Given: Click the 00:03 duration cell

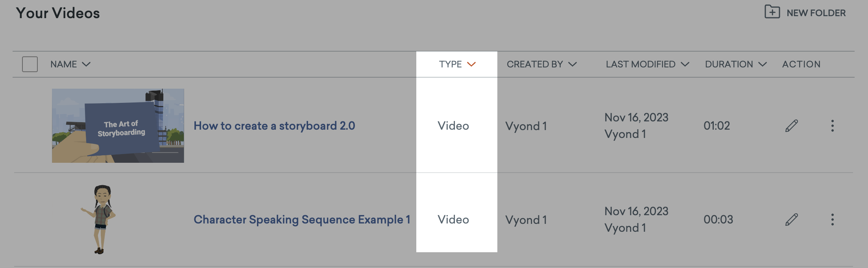Looking at the screenshot, I should (x=718, y=220).
